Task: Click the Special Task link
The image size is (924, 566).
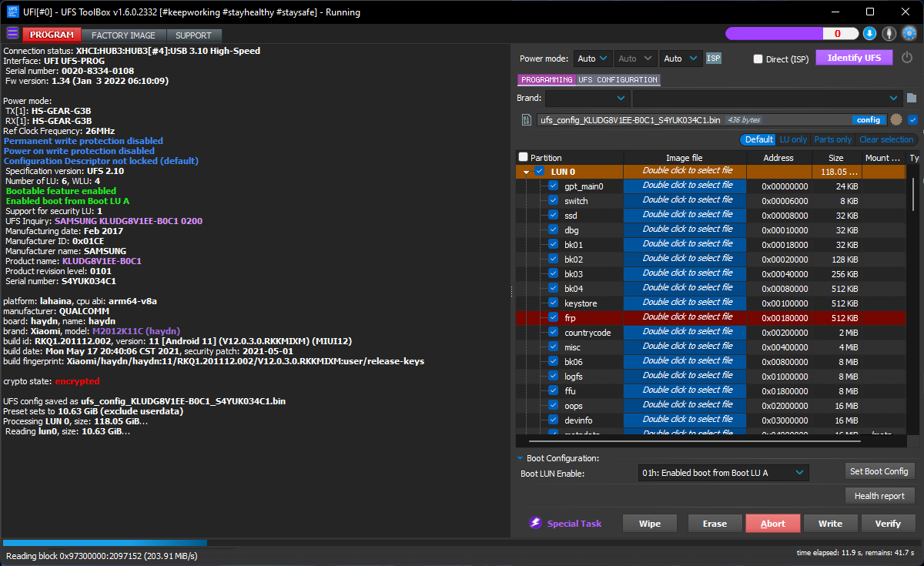Action: click(x=574, y=524)
